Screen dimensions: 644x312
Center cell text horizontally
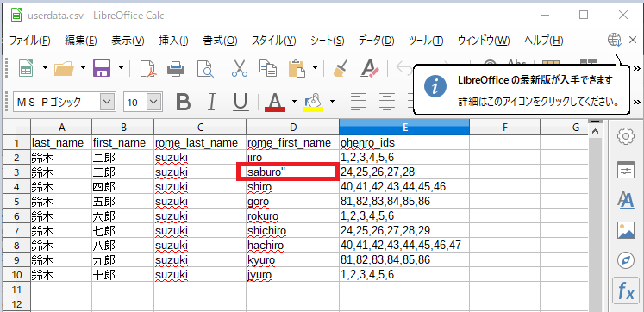click(x=387, y=102)
